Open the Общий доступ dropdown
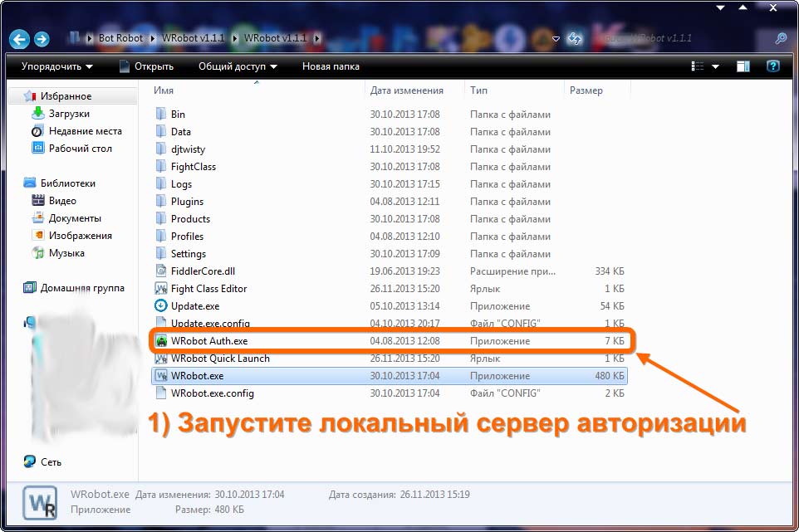This screenshot has width=799, height=532. click(238, 66)
